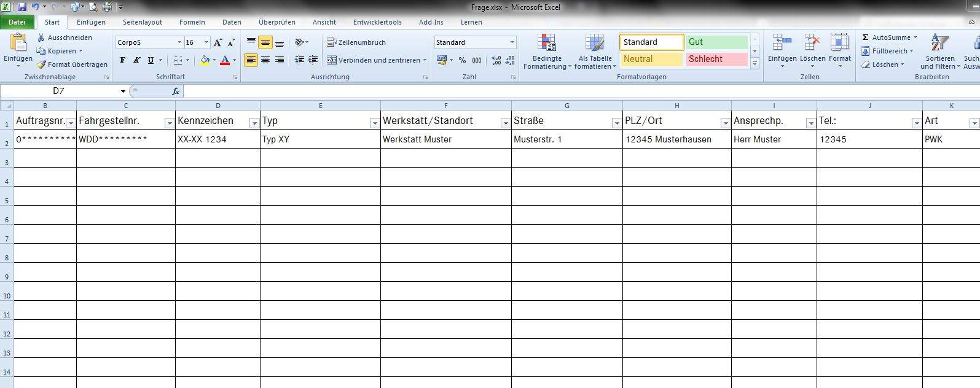Open filter dropdown for Auftragsnr.
The width and height of the screenshot is (980, 388).
71,123
